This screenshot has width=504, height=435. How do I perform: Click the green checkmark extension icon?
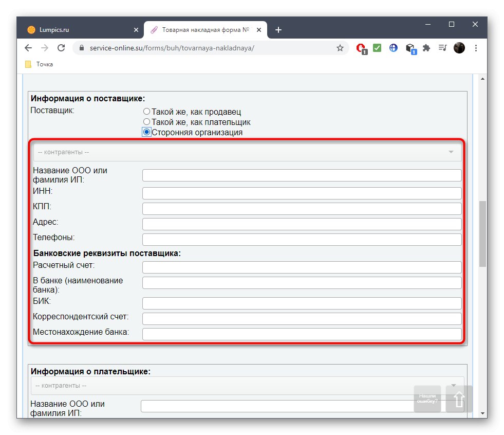pyautogui.click(x=377, y=48)
